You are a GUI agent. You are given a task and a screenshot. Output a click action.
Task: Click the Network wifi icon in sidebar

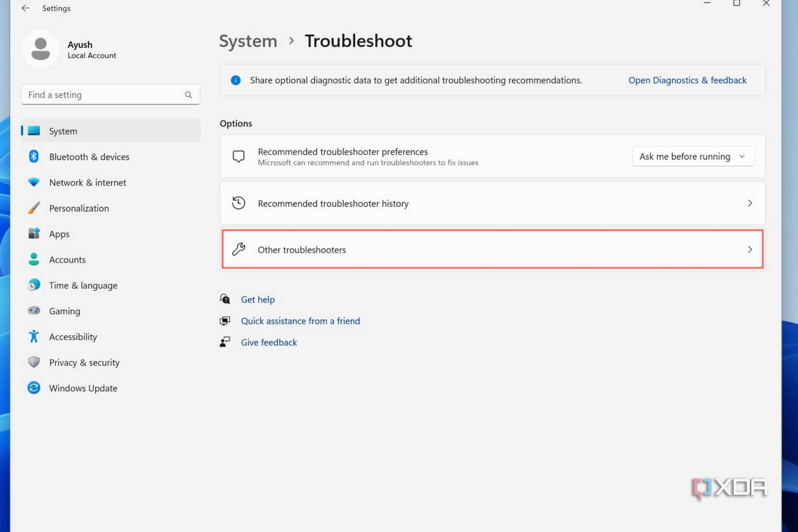tap(34, 182)
